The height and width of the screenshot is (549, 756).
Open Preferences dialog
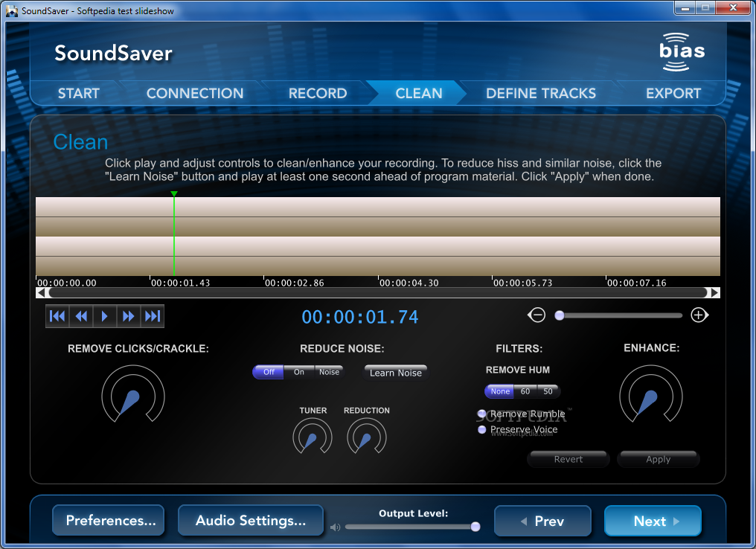(x=109, y=521)
